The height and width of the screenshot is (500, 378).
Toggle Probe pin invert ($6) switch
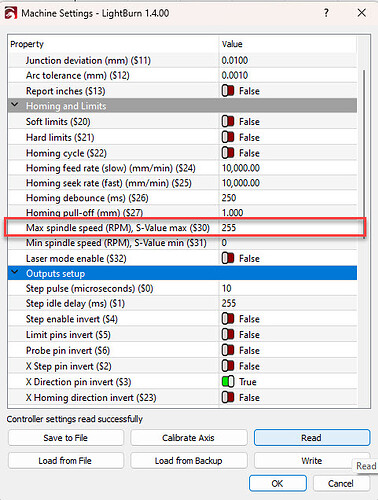point(228,350)
